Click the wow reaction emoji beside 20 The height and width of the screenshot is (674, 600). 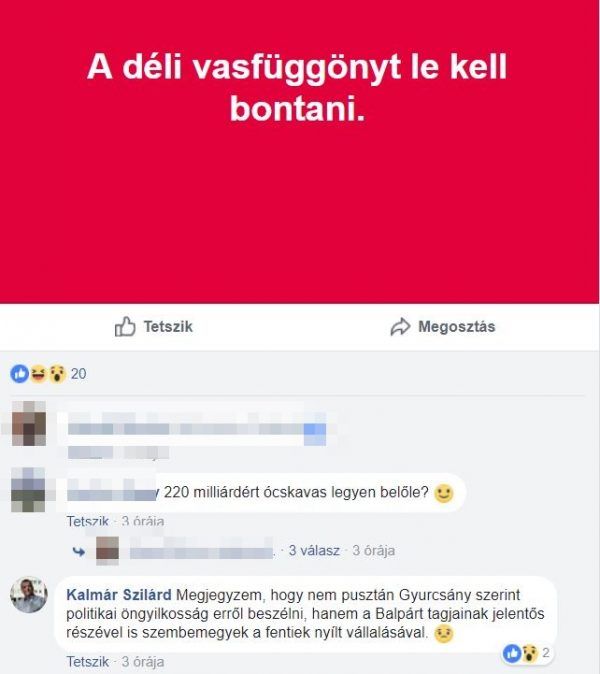[57, 374]
